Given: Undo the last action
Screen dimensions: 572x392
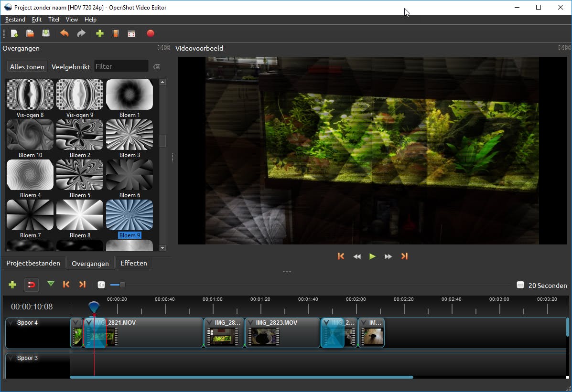Looking at the screenshot, I should [64, 33].
